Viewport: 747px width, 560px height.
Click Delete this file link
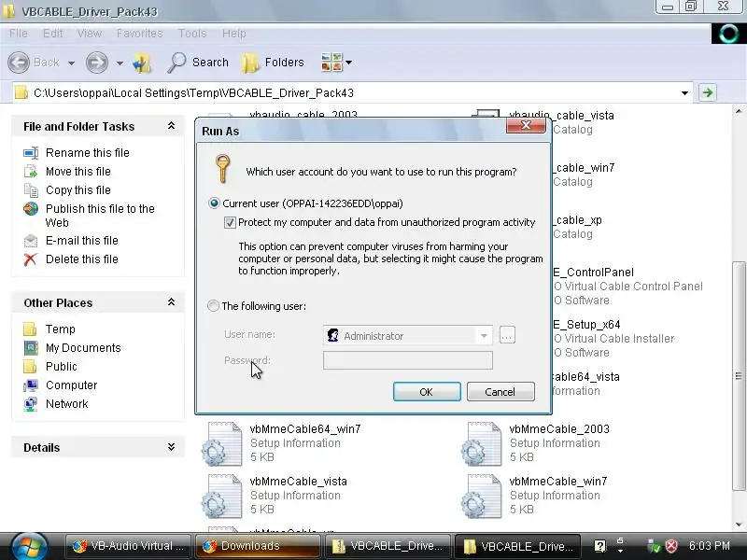[82, 259]
